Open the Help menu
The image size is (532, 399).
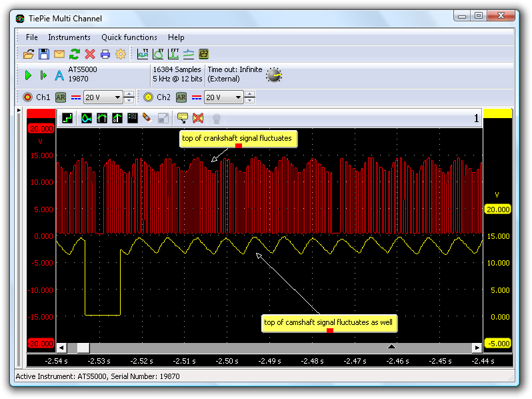(x=176, y=37)
